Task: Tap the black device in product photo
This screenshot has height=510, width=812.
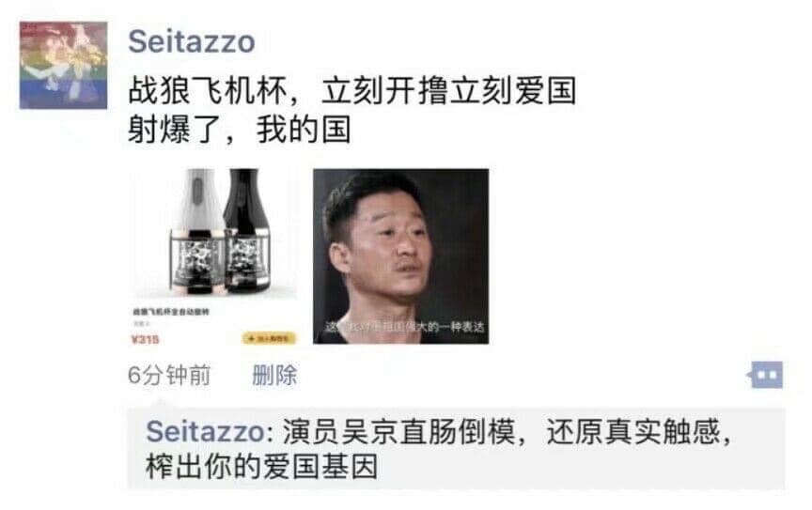Action: 247,228
